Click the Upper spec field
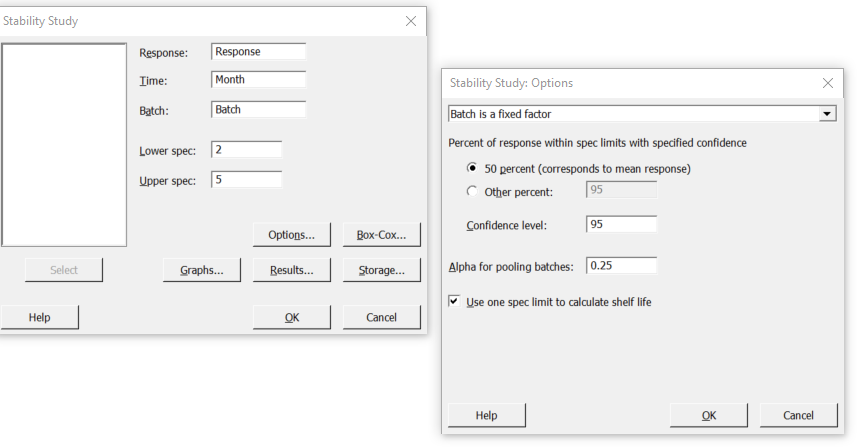Screen dimensions: 867x447 pos(247,179)
